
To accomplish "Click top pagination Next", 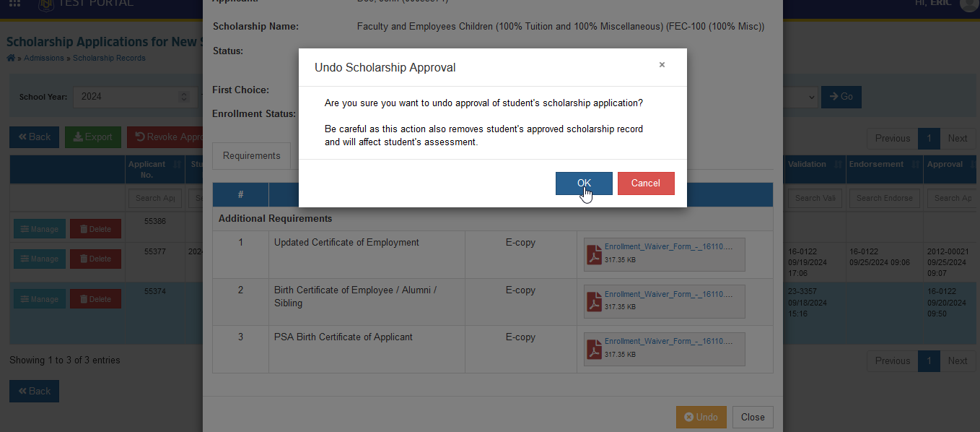I will coord(958,139).
